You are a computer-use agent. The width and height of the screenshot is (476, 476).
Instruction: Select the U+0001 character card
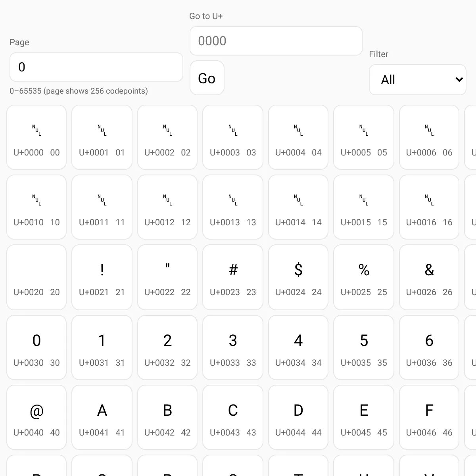click(102, 137)
